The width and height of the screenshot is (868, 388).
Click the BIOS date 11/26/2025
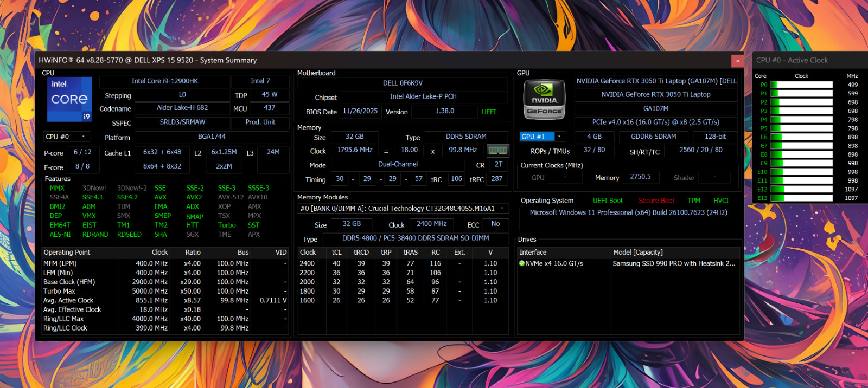360,111
